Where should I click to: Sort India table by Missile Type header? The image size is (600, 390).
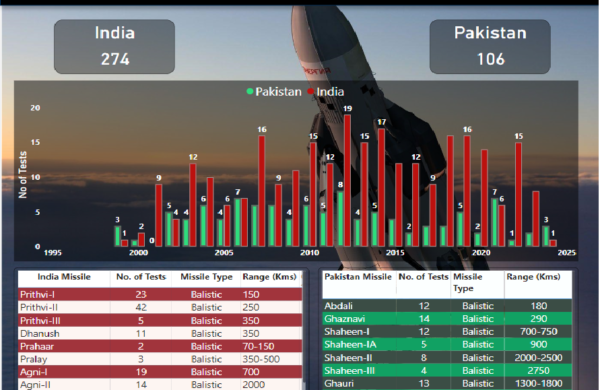tap(206, 277)
